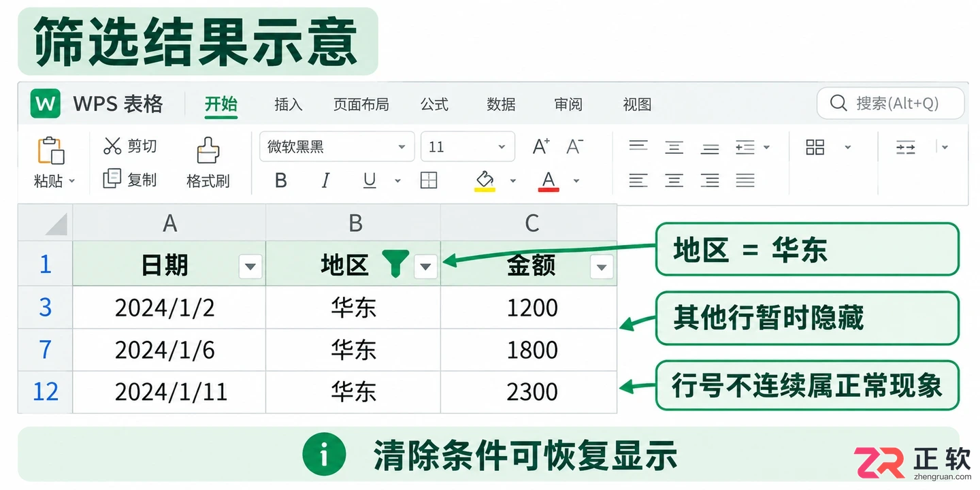Select row header 7

(x=45, y=350)
